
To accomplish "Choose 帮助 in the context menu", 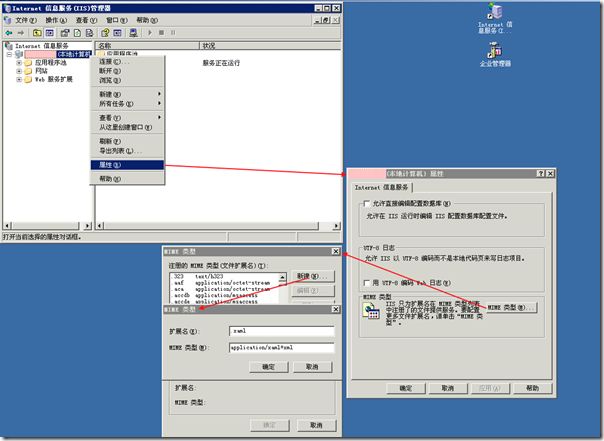I will pyautogui.click(x=127, y=179).
